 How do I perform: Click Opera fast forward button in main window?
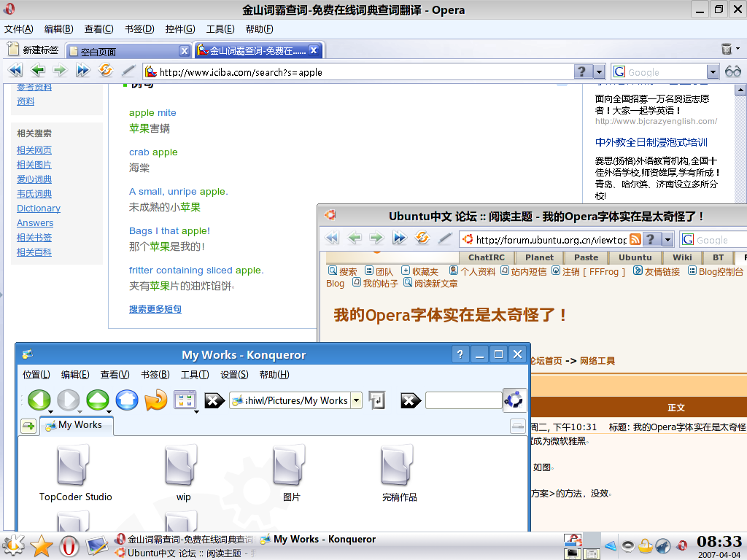click(83, 71)
